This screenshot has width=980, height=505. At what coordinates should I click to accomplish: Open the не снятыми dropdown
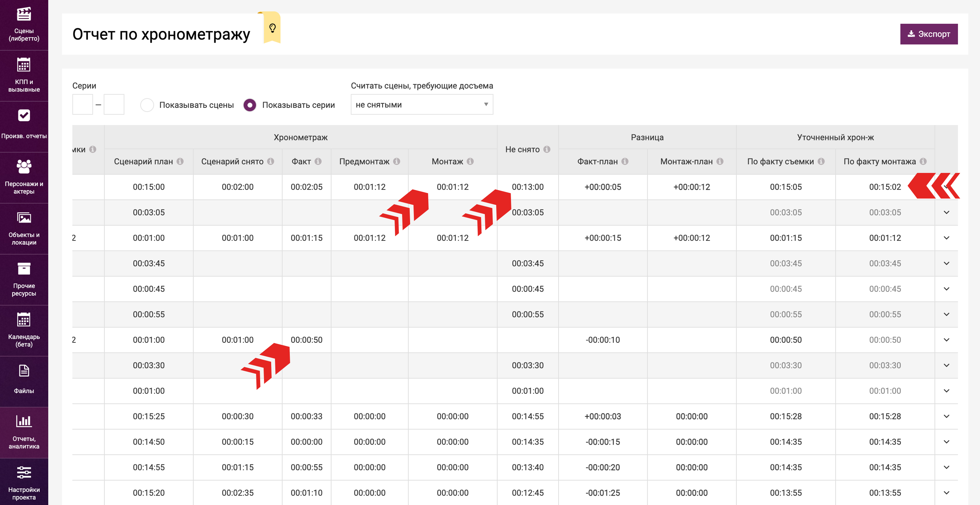point(421,105)
